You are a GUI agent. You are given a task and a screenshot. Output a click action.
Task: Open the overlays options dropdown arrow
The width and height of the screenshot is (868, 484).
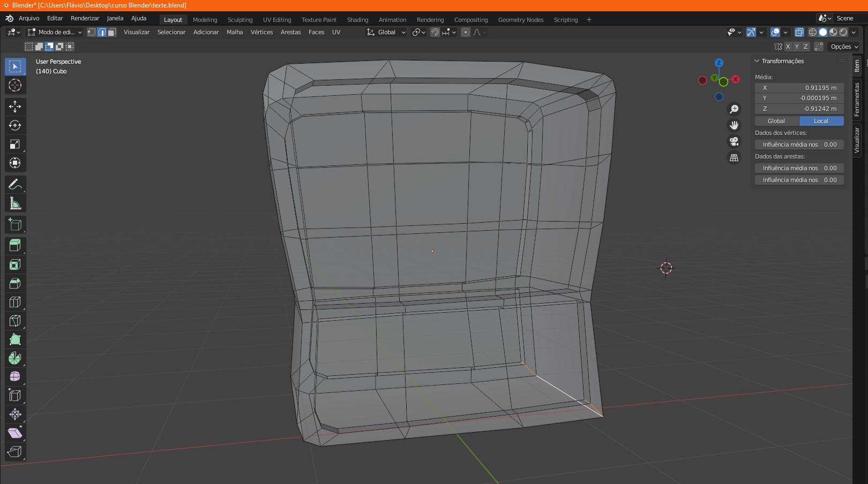(x=785, y=32)
